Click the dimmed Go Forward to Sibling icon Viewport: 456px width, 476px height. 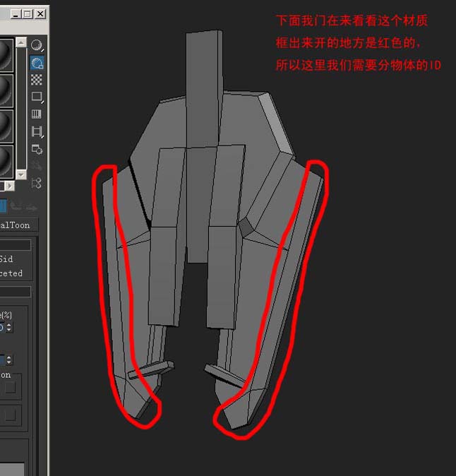click(31, 208)
